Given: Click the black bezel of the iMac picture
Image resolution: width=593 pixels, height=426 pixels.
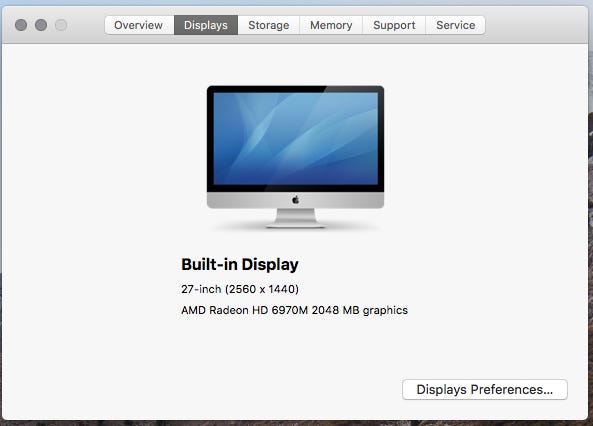Looking at the screenshot, I should (x=295, y=89).
